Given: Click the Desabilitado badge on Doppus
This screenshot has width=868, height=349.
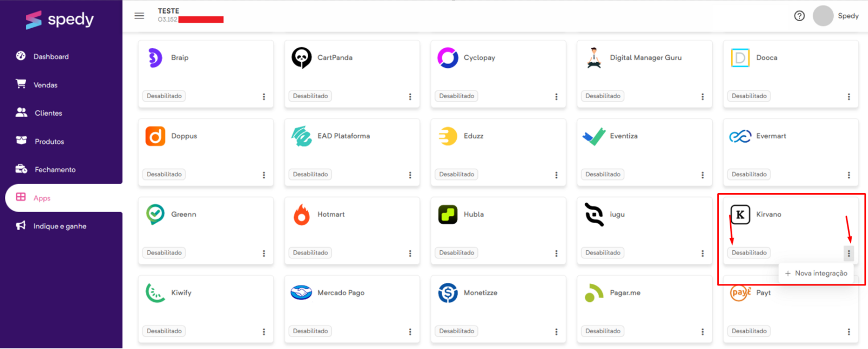Looking at the screenshot, I should [x=164, y=175].
